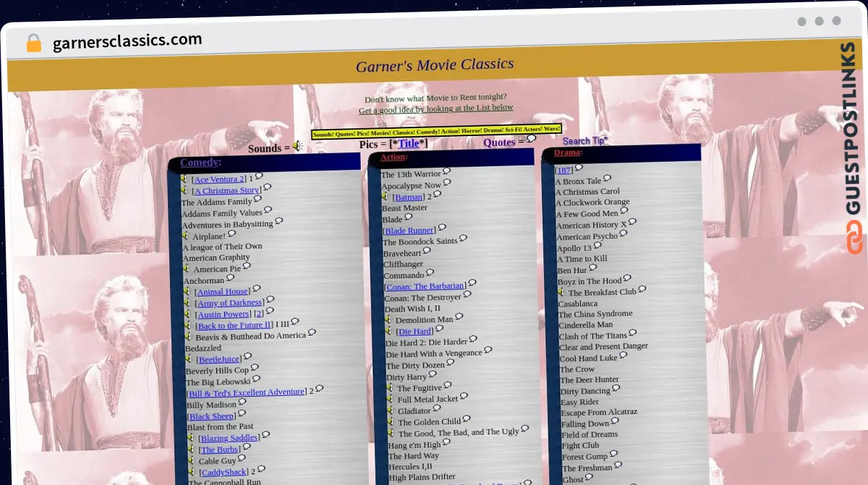The image size is (868, 485).
Task: Open the Bill & Ted's Excellent Adventure link
Action: tap(247, 392)
